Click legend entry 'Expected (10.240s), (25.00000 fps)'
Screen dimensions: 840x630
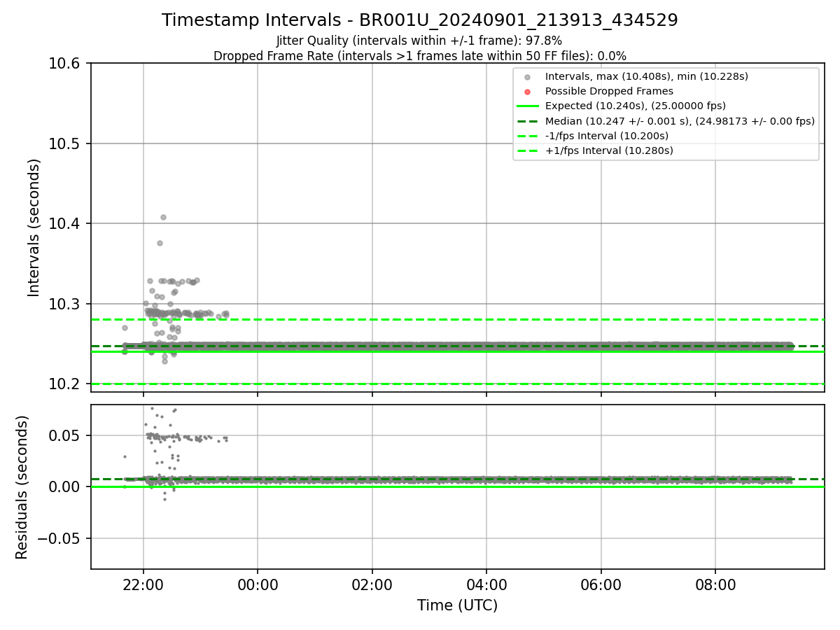point(635,106)
